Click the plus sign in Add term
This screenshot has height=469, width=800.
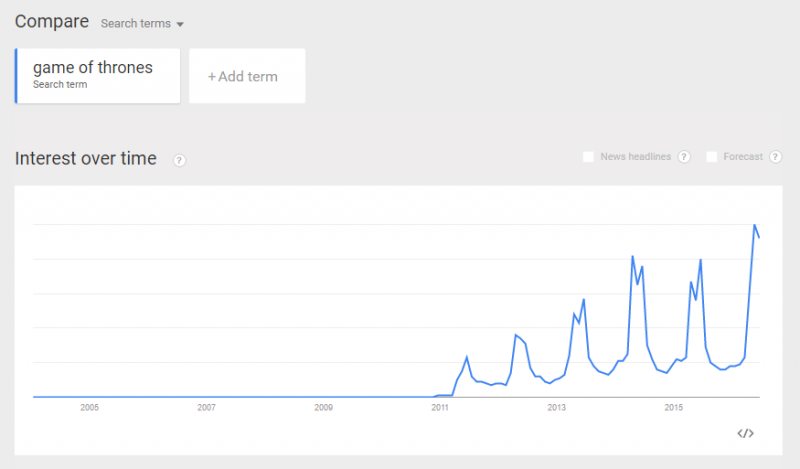[x=212, y=77]
